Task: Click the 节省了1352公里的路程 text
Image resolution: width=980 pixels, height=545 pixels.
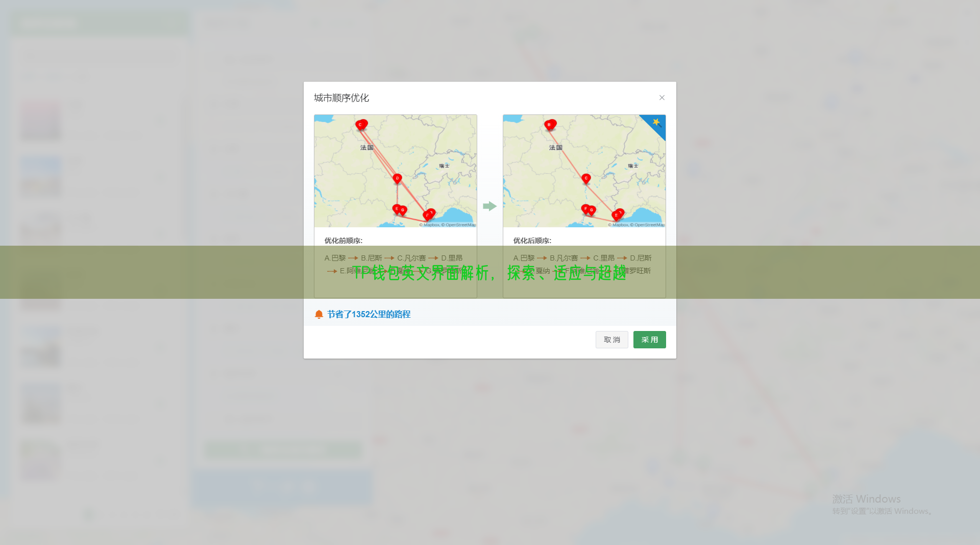Action: 369,314
